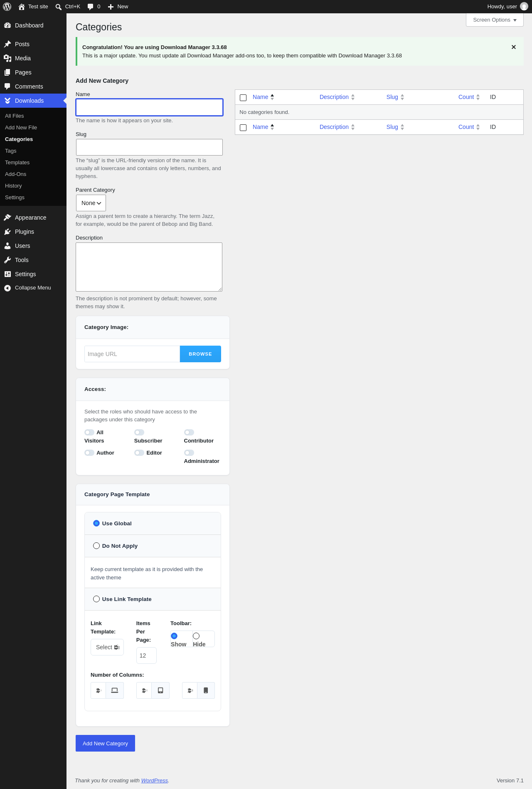Viewport: 532px width, 789px height.
Task: Open the Pages menu
Action: 33,72
